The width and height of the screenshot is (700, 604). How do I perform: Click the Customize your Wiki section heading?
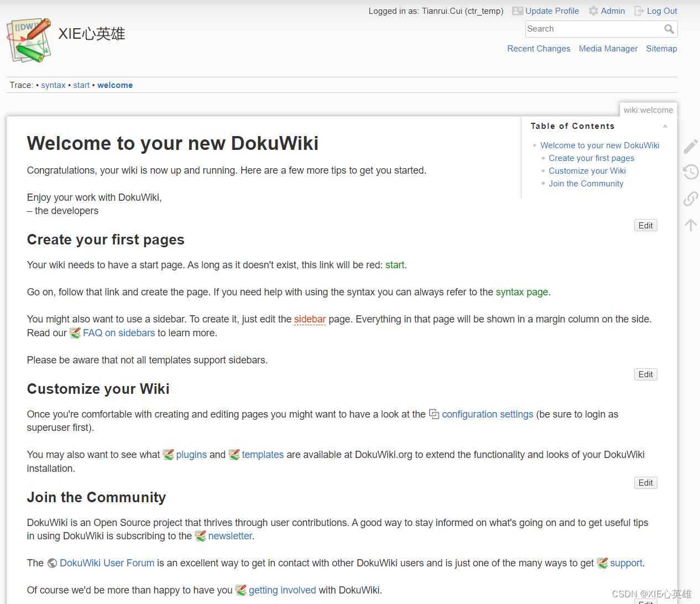click(x=98, y=389)
